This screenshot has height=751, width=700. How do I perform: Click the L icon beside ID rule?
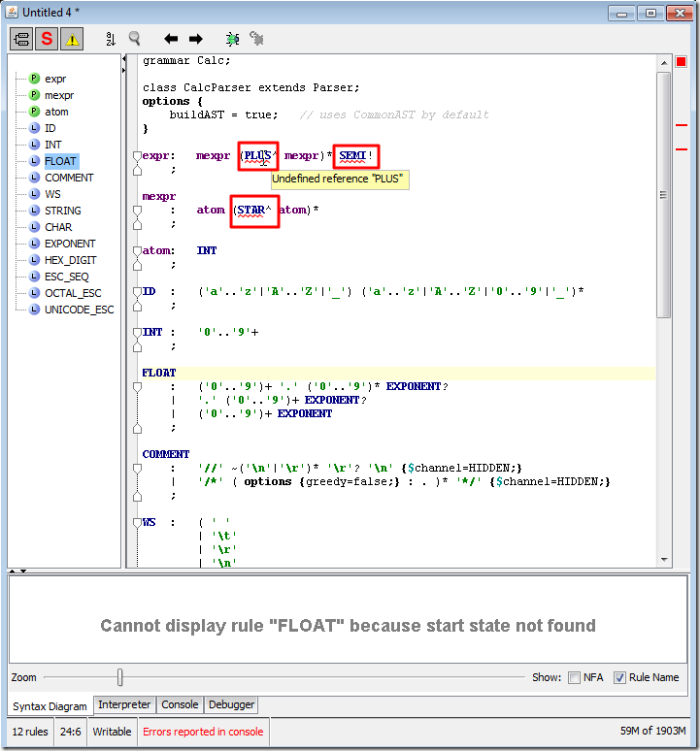point(34,128)
